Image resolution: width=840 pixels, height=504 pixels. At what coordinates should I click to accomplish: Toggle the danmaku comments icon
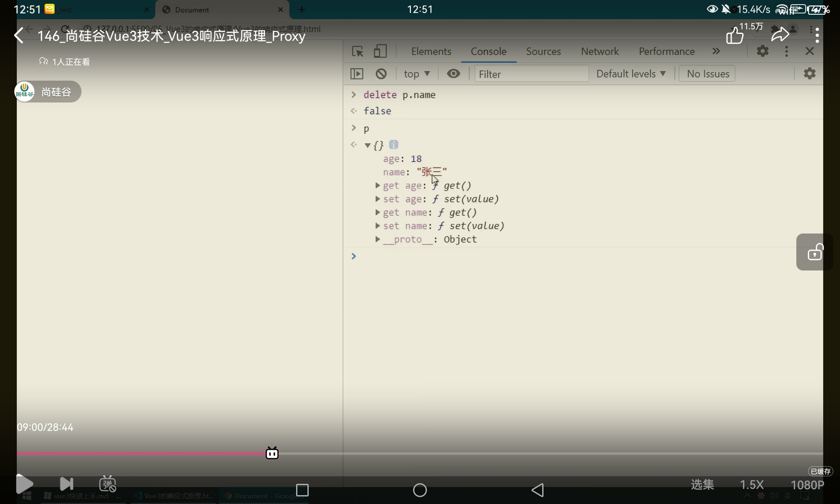108,484
